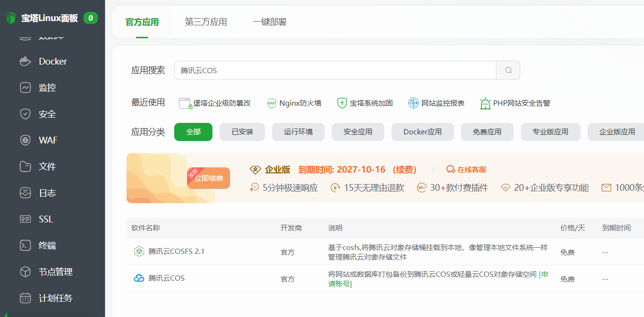Focus the 应用搜索 search input field
Image resolution: width=644 pixels, height=317 pixels.
[x=335, y=70]
